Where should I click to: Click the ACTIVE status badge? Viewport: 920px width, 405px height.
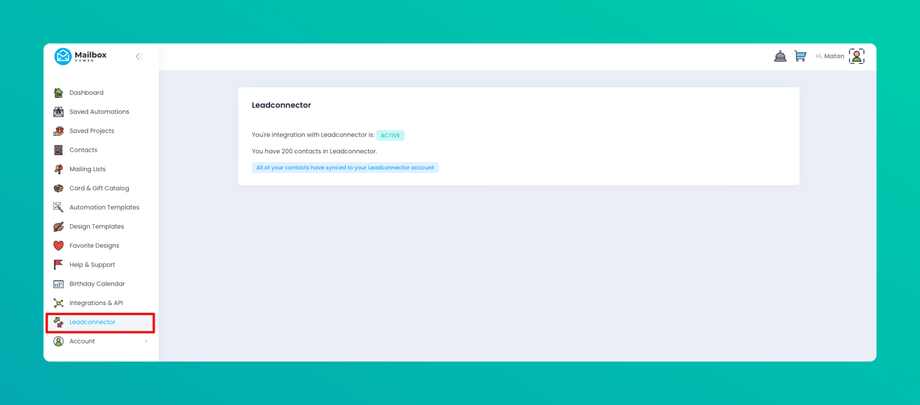coord(391,136)
